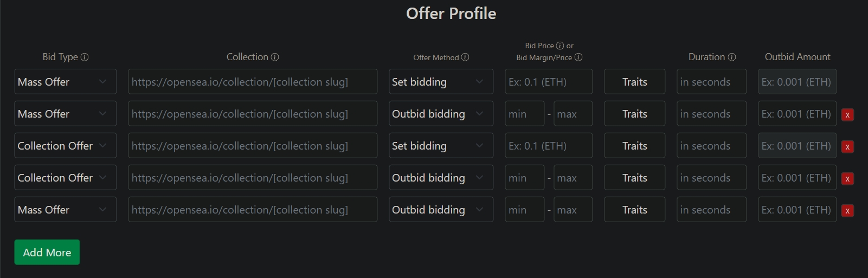Screen dimensions: 868x278
Task: Click the info icon beside Bid Type
Action: 85,57
